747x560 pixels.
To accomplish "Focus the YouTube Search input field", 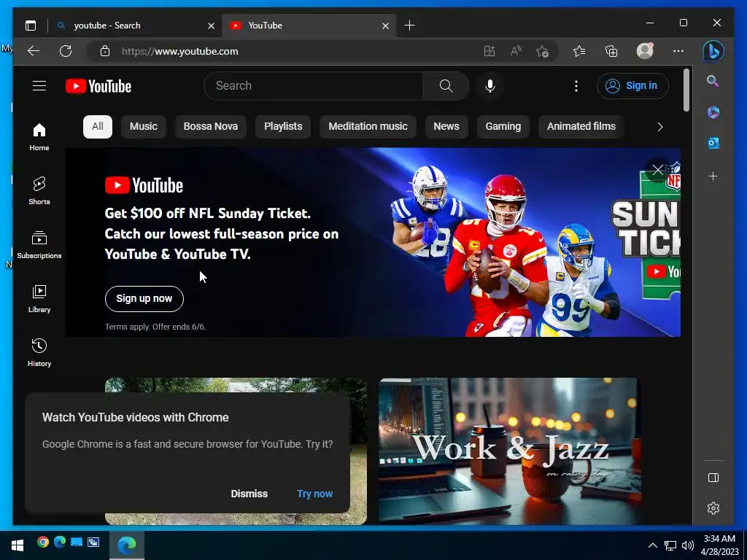I will tap(314, 86).
